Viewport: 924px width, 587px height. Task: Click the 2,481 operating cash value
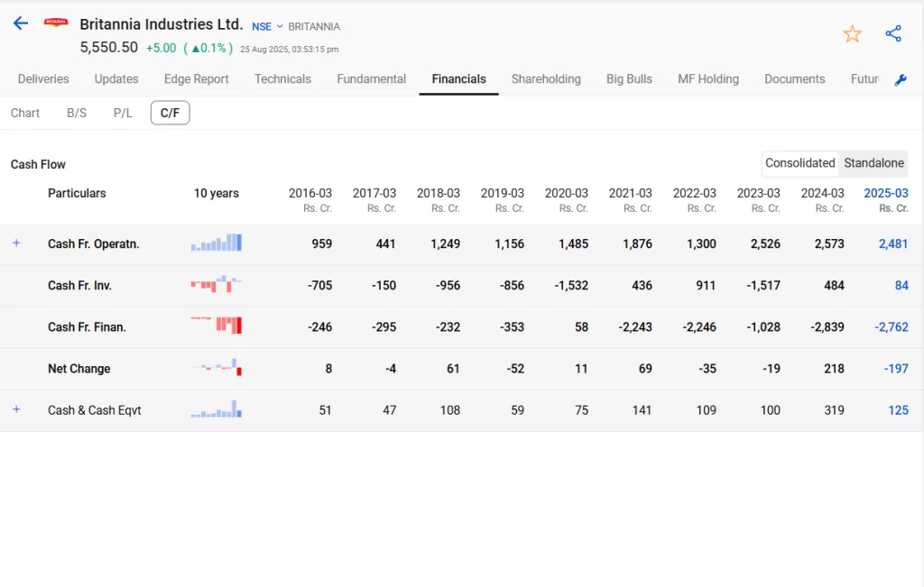[893, 243]
